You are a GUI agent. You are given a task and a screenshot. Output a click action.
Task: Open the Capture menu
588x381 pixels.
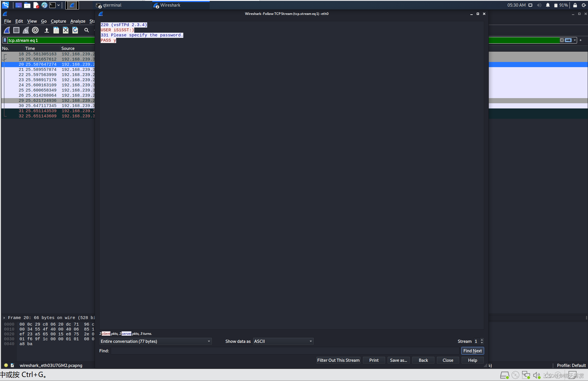[x=58, y=21]
